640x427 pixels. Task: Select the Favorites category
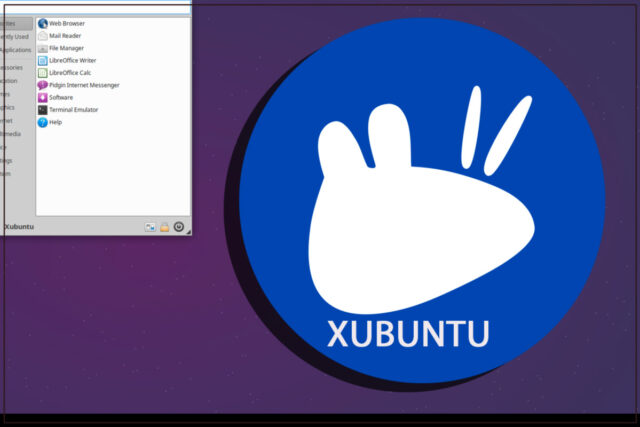tap(16, 24)
